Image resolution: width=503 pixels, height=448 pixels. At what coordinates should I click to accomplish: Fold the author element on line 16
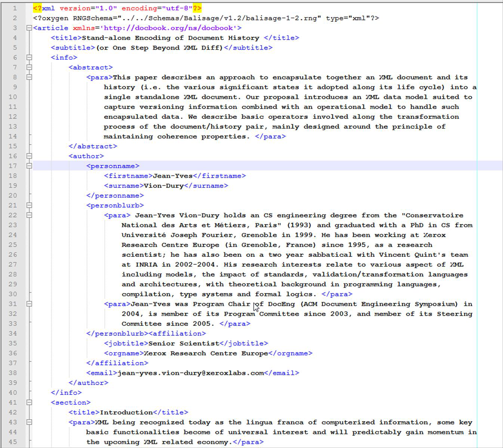tap(29, 156)
